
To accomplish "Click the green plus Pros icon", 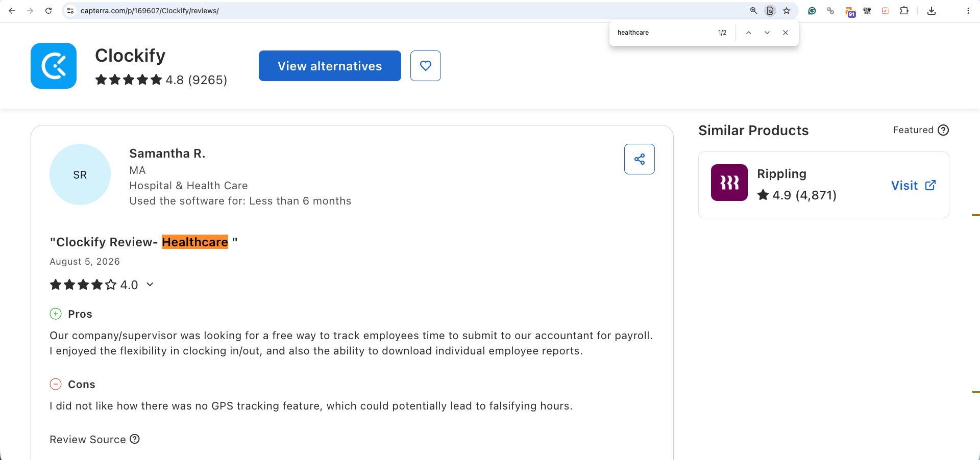I will pos(56,314).
